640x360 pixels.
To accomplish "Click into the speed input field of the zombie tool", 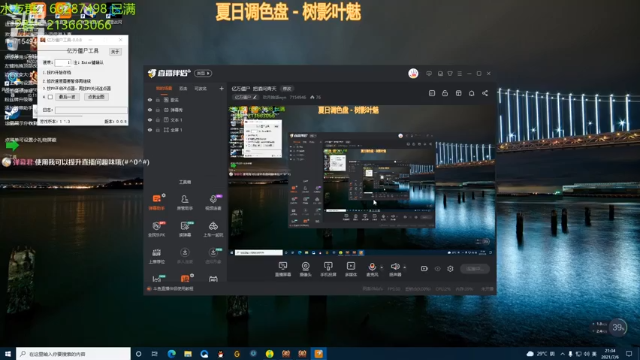I will [x=63, y=62].
